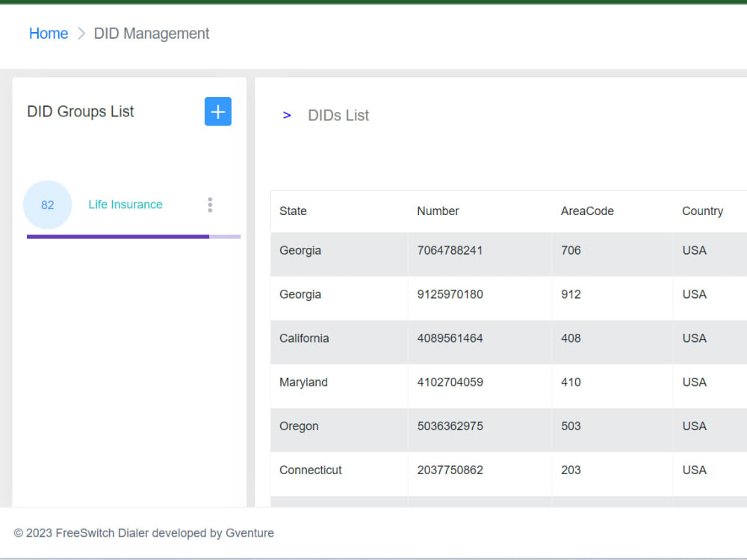
Task: Click Georgia in the 9125970180 row
Action: tap(300, 294)
